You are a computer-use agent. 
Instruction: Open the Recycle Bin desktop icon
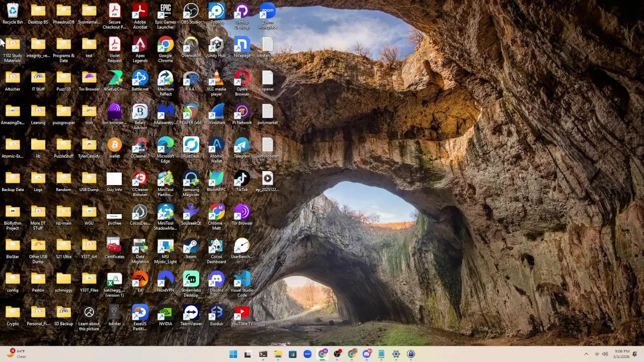coord(13,14)
